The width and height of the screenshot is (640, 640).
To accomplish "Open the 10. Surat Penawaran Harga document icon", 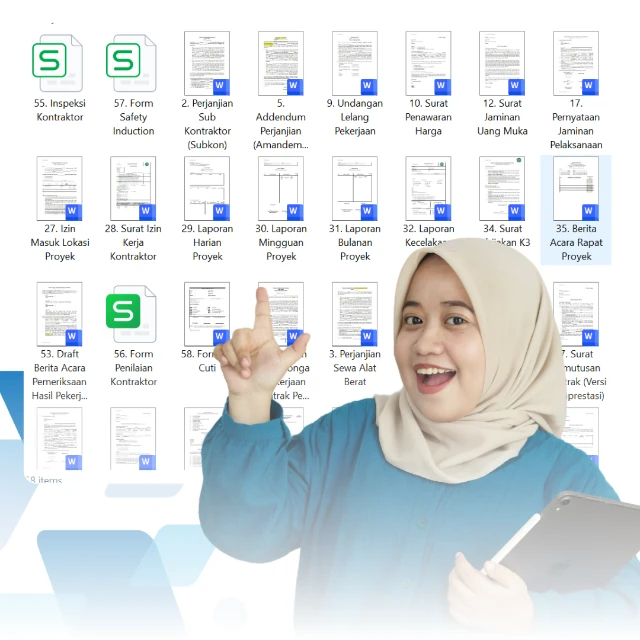I will tap(428, 63).
